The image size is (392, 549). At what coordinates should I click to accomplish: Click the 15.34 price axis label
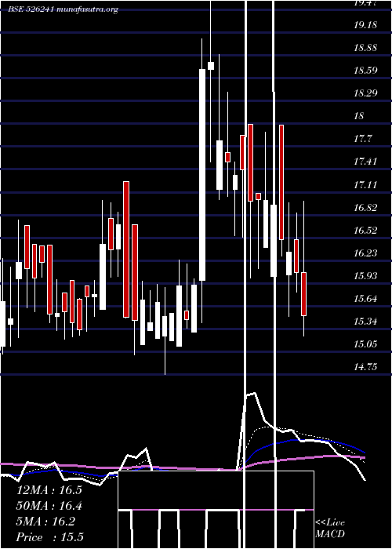click(x=365, y=322)
